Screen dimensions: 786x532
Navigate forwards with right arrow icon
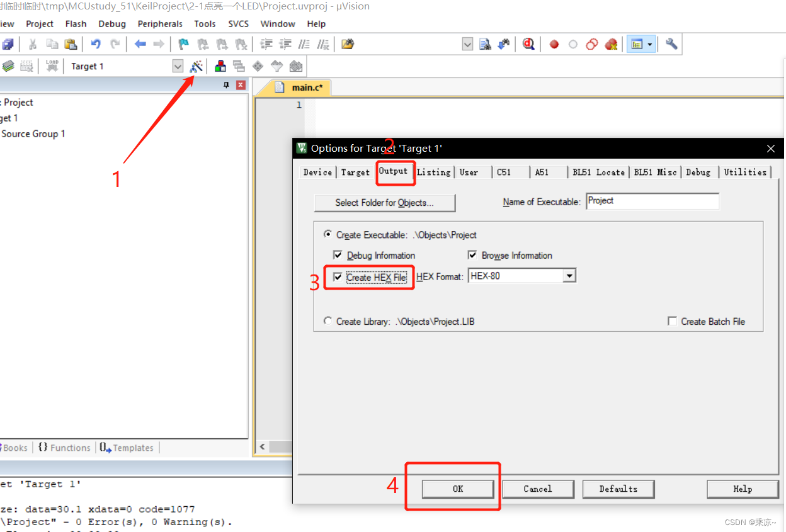(159, 44)
